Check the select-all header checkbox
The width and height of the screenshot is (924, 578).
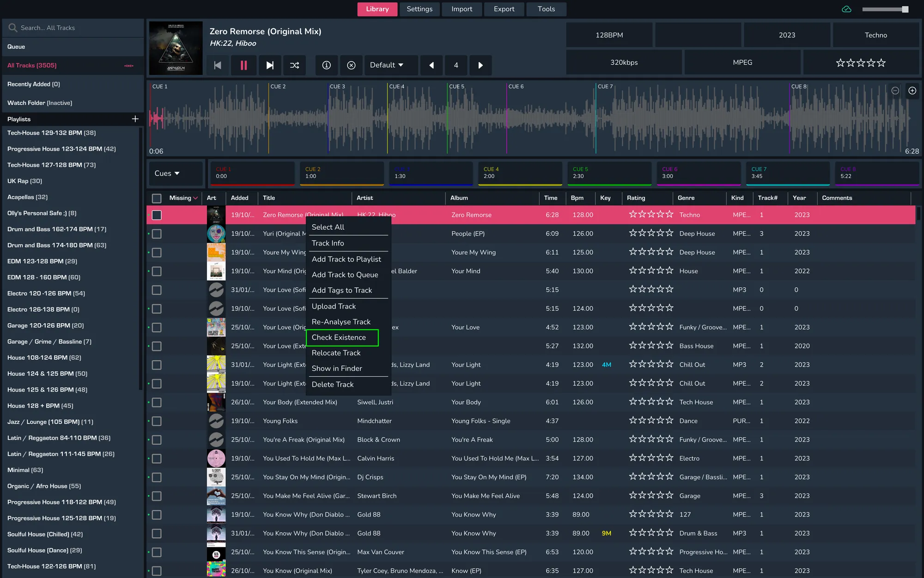[157, 198]
